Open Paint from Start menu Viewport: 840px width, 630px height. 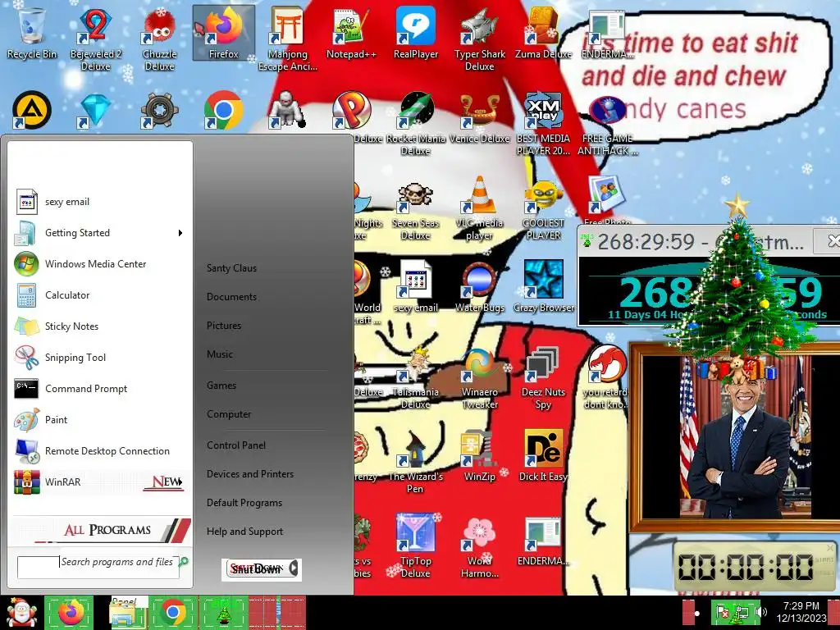pos(99,420)
